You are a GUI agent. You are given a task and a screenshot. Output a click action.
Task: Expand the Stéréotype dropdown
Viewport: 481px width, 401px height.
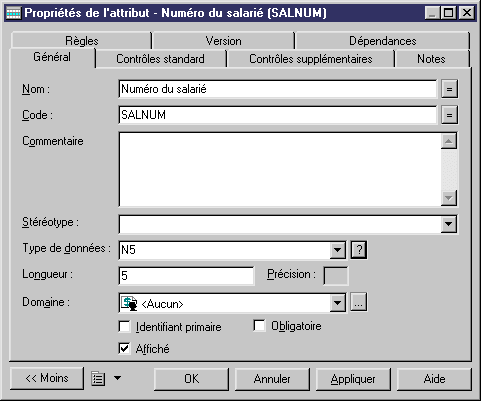pyautogui.click(x=449, y=224)
